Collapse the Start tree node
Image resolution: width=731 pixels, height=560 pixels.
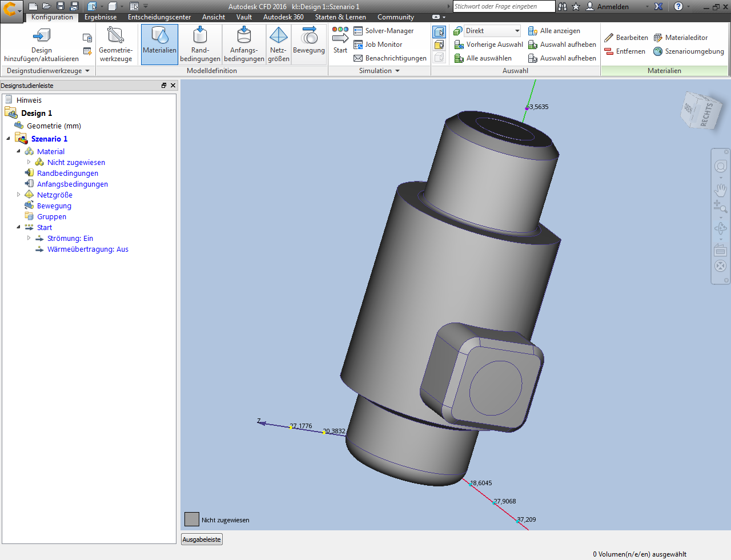pos(19,227)
